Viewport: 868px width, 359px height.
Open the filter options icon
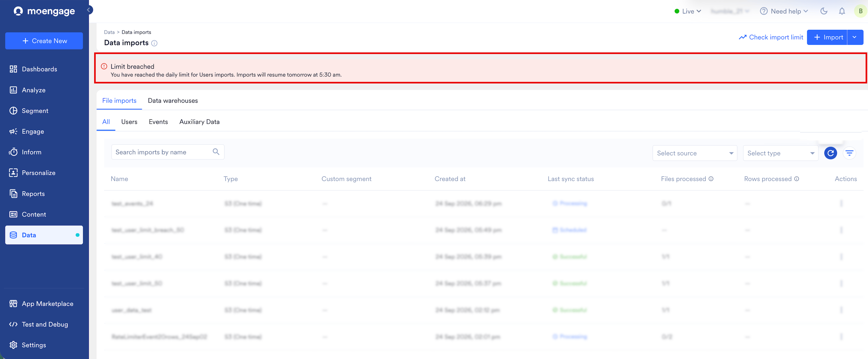click(849, 153)
